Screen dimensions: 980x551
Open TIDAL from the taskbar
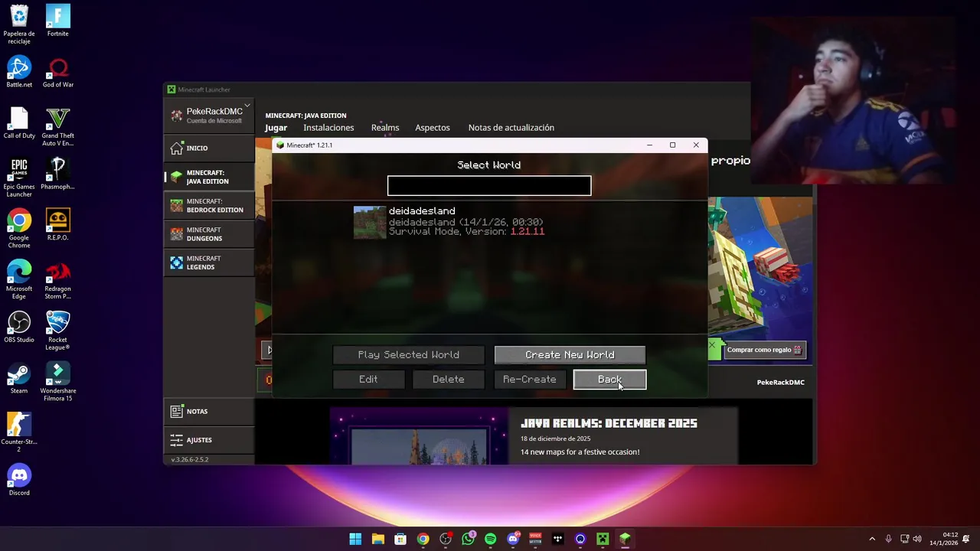[x=557, y=539]
